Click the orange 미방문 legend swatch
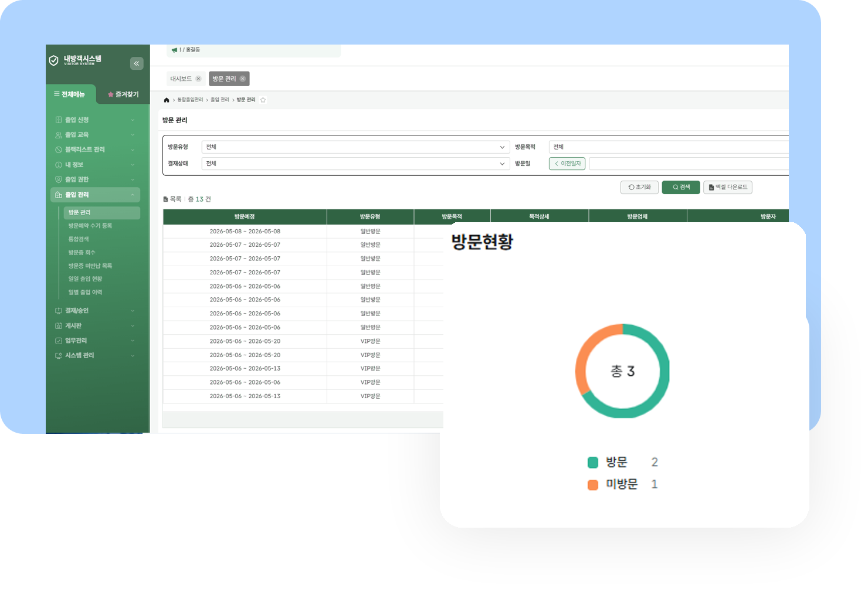868x591 pixels. [x=593, y=485]
